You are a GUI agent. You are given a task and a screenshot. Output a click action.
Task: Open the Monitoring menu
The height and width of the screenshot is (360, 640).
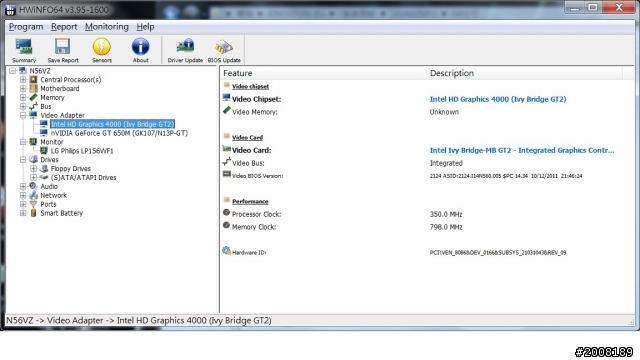click(107, 27)
